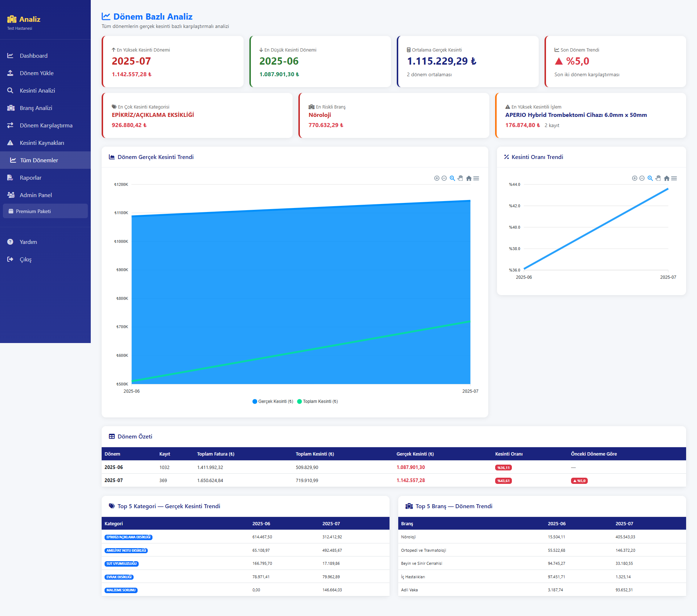697x616 pixels.
Task: Enable panning tool in Dönem Gerçek Kesinti chart
Action: tap(460, 178)
